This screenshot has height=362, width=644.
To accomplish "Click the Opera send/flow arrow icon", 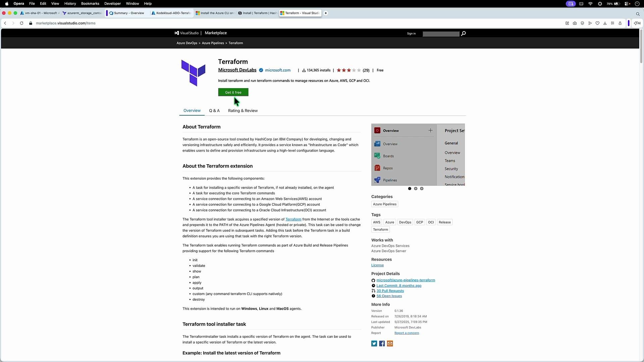I will pos(590,23).
